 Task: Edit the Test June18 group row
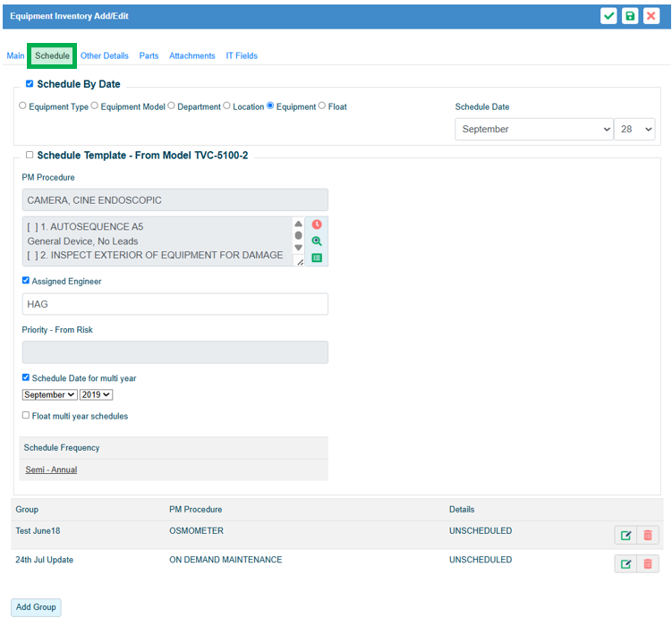tap(625, 537)
